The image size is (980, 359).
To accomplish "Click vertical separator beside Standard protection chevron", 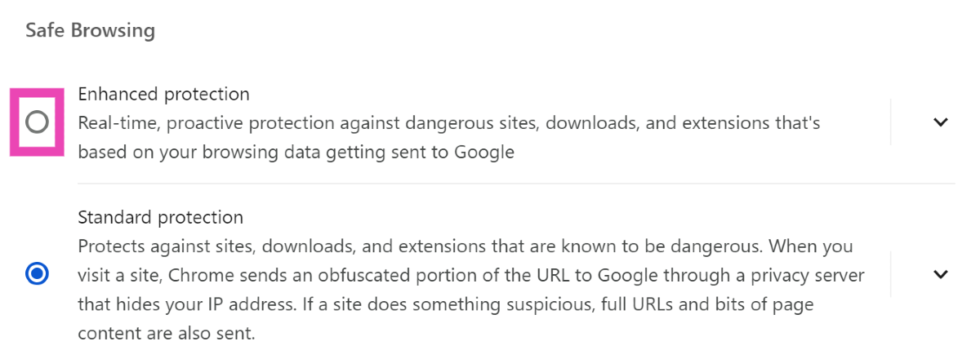I will [x=890, y=274].
